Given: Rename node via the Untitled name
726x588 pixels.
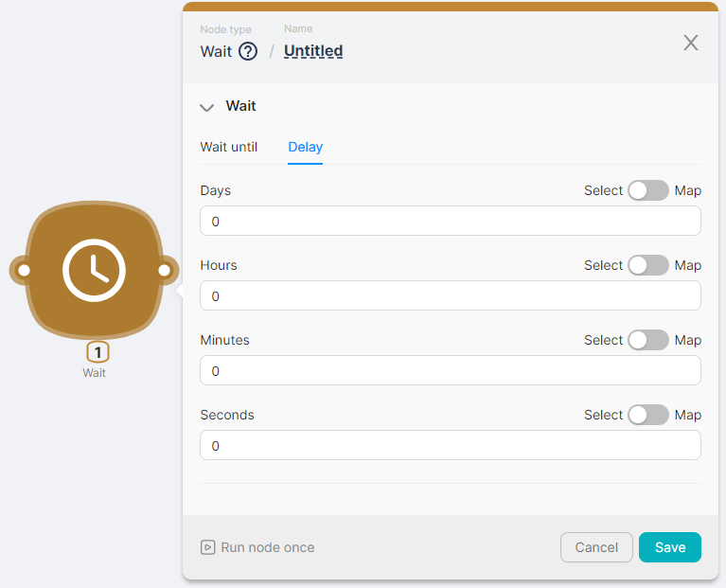Looking at the screenshot, I should (313, 51).
